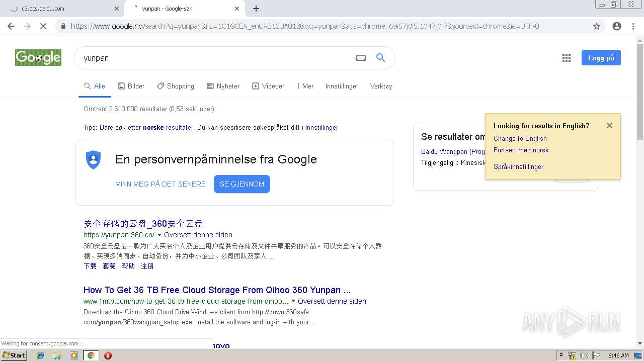This screenshot has width=644, height=362.
Task: Click Fortsett med norsk link
Action: click(521, 150)
